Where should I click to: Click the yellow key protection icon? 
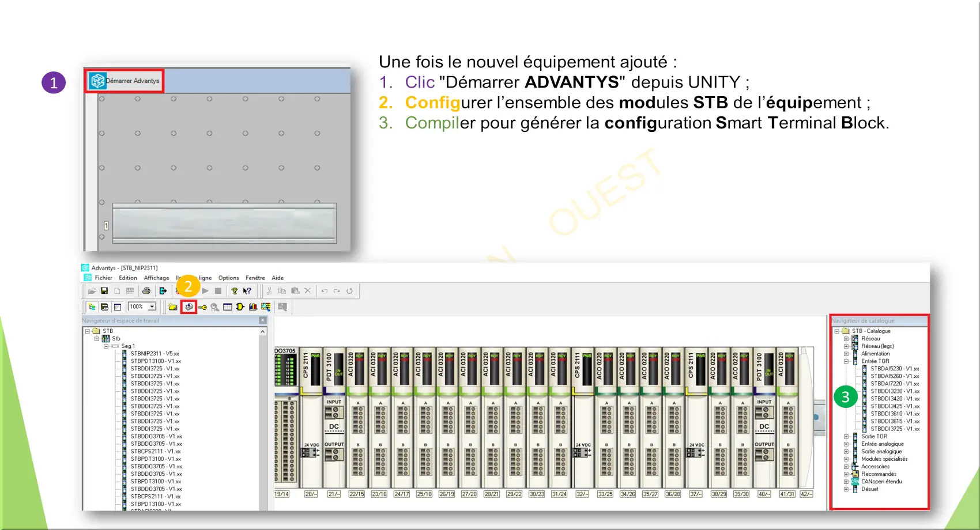202,307
